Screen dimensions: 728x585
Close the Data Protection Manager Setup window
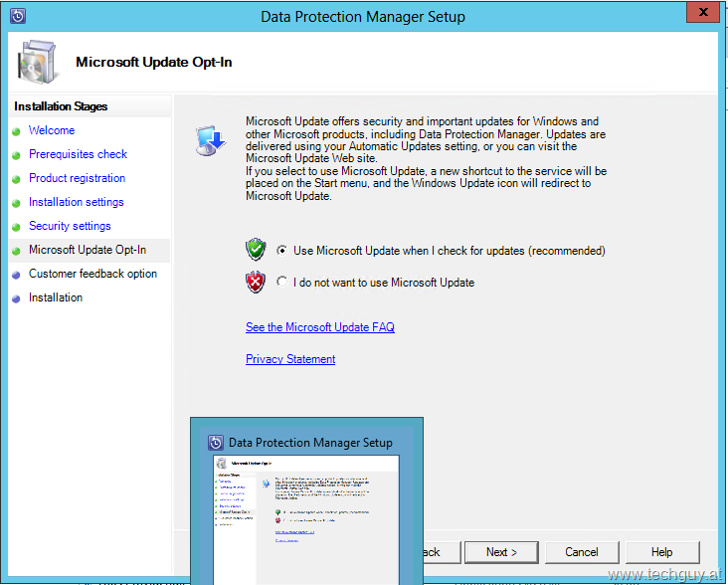tap(703, 12)
